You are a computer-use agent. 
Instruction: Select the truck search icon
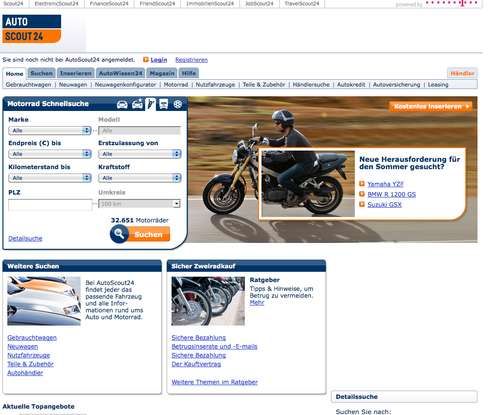164,104
